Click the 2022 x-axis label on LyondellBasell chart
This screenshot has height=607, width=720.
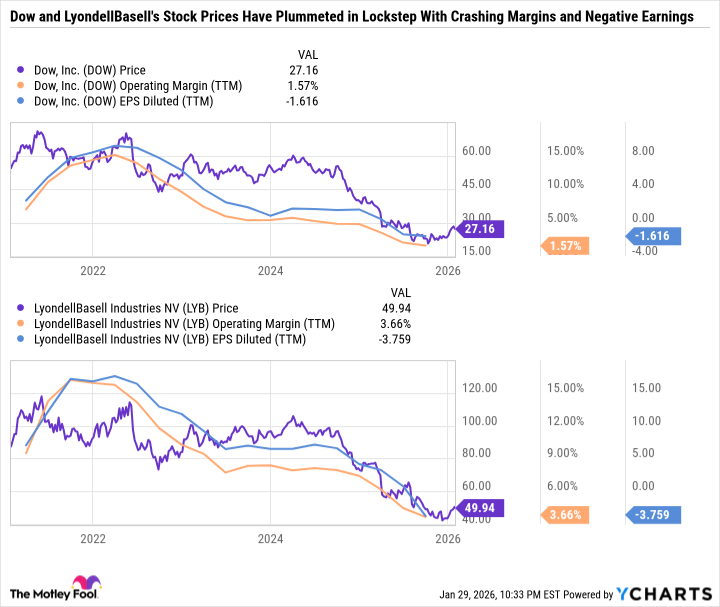click(x=92, y=536)
